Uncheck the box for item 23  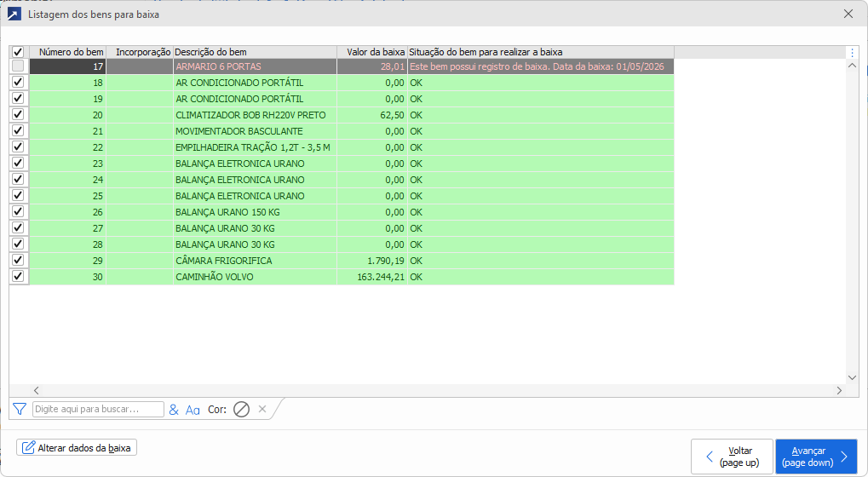pos(18,163)
